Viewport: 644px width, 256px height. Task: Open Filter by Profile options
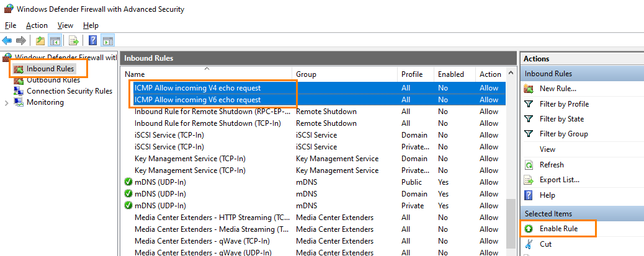(564, 104)
